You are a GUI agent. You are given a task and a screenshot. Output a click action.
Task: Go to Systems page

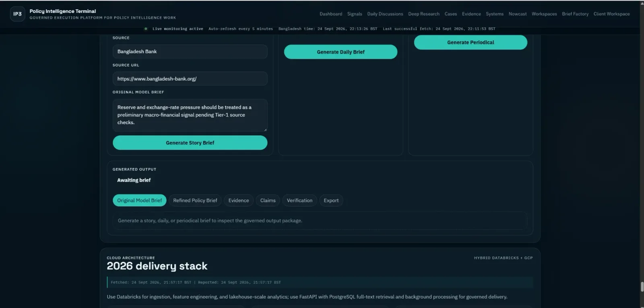tap(495, 14)
